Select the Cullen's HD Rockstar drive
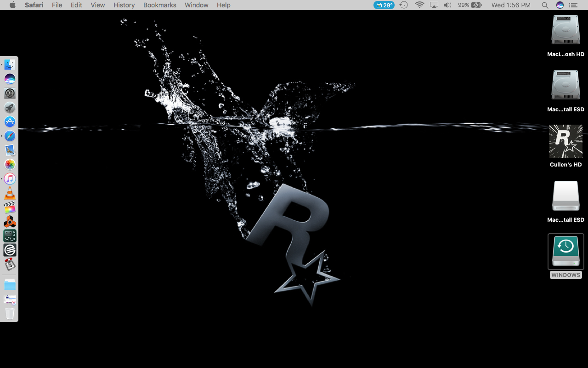Image resolution: width=588 pixels, height=368 pixels. coord(565,141)
